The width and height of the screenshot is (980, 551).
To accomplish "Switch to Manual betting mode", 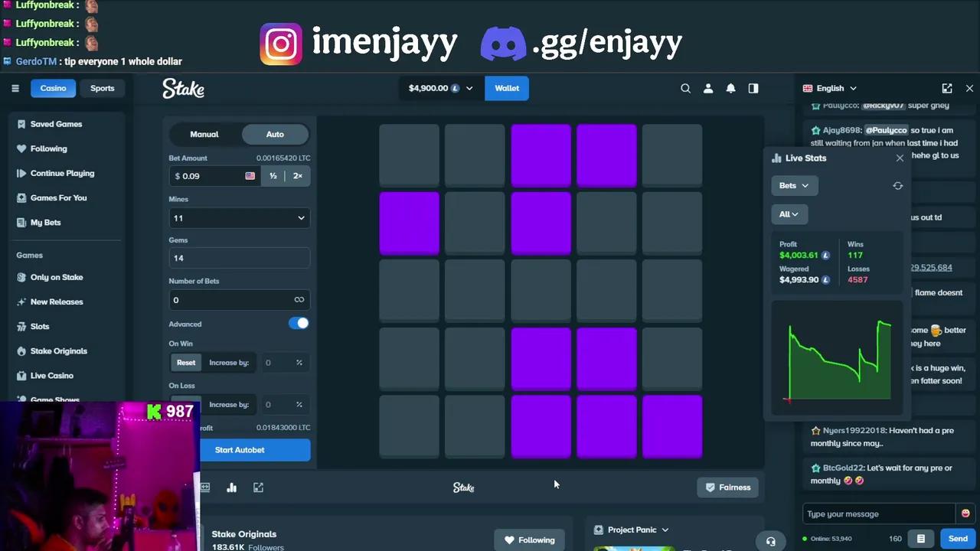I will pyautogui.click(x=204, y=134).
